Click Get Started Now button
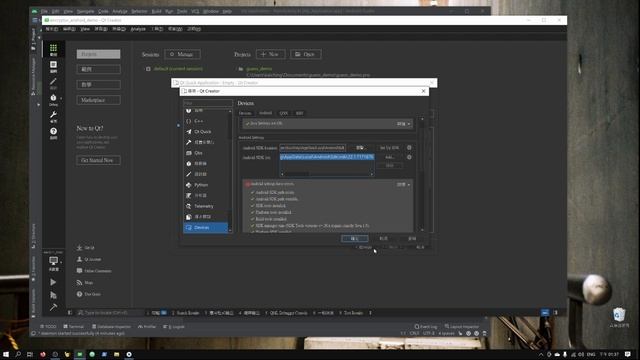Image resolution: width=640 pixels, height=360 pixels. 98,160
